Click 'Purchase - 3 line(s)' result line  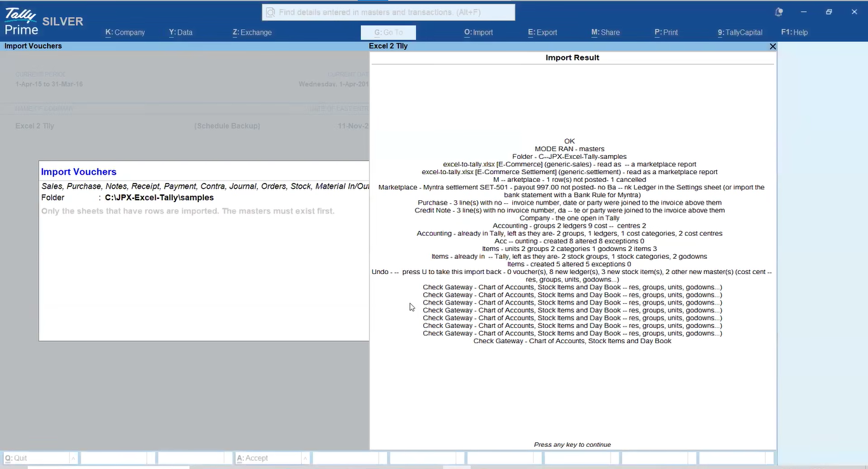pos(569,203)
